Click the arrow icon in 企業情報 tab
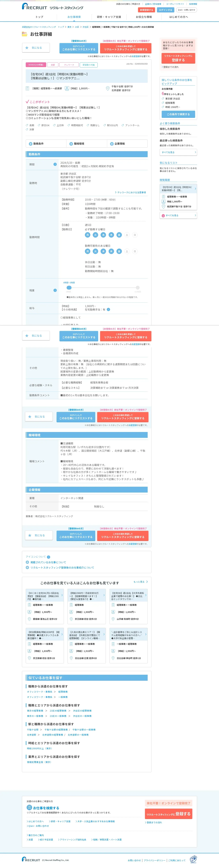The width and height of the screenshot is (219, 868). tap(112, 144)
